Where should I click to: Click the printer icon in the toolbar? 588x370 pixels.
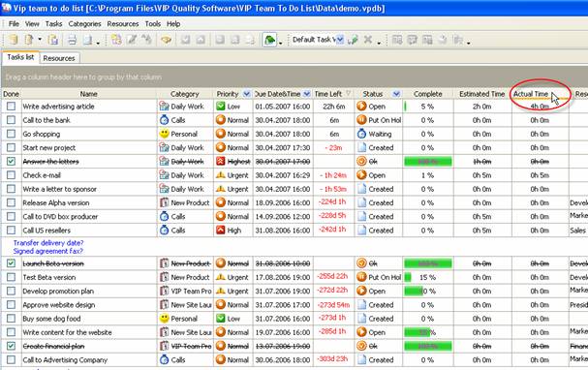tap(72, 40)
